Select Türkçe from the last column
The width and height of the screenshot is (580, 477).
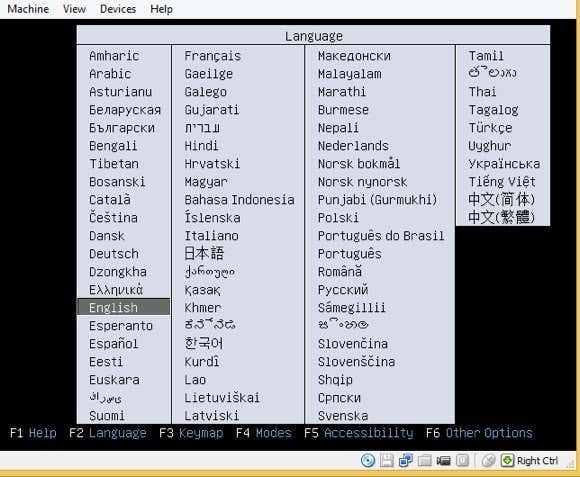(490, 128)
